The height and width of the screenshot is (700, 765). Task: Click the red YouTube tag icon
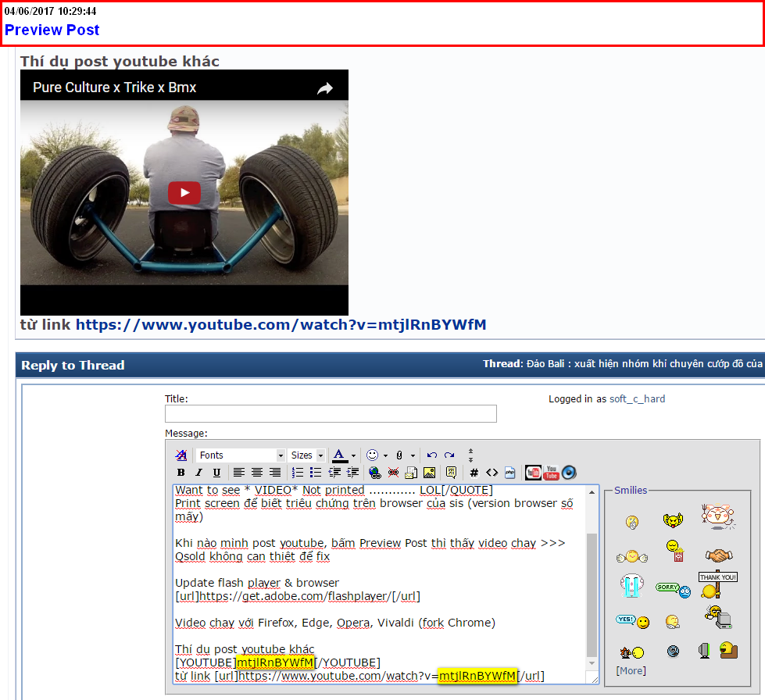pyautogui.click(x=533, y=473)
